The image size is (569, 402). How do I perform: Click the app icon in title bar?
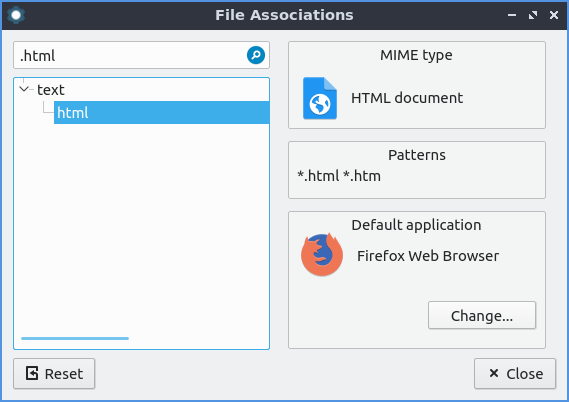(x=16, y=15)
